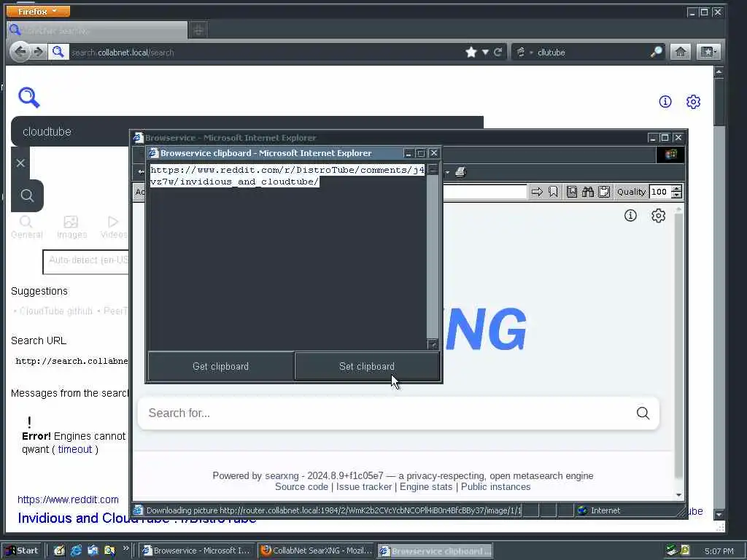Click the https://www.reddit.com result URL
The height and width of the screenshot is (560, 747).
pyautogui.click(x=68, y=499)
